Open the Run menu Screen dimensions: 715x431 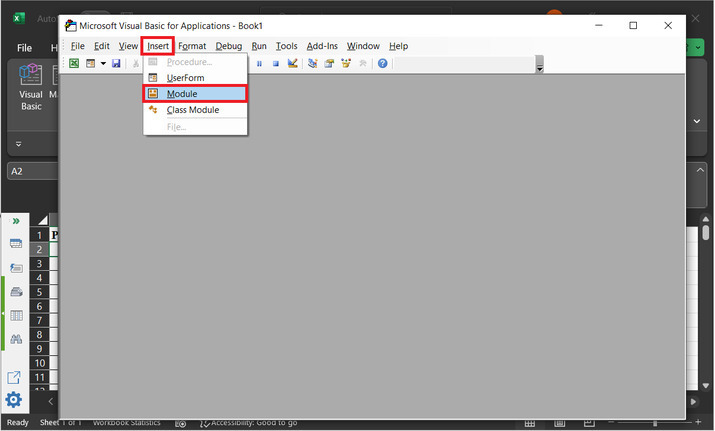click(259, 46)
